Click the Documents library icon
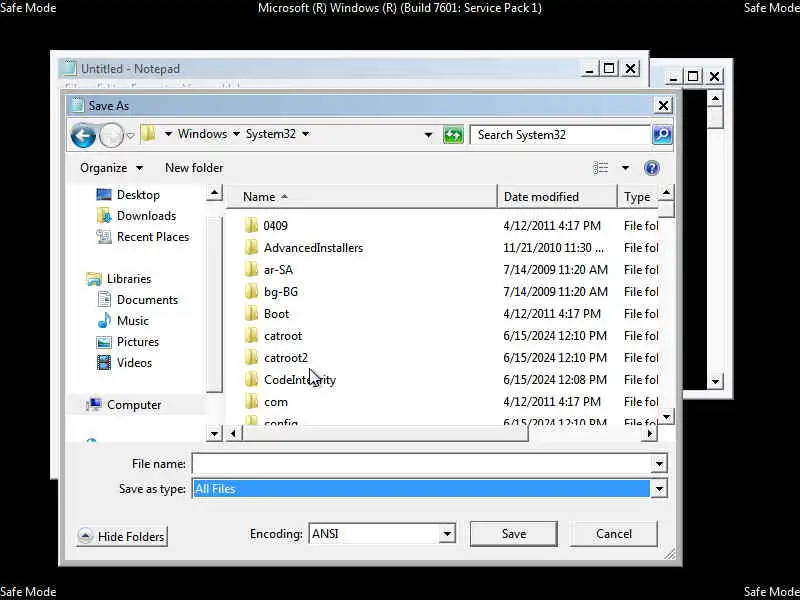This screenshot has width=800, height=600. click(x=104, y=299)
